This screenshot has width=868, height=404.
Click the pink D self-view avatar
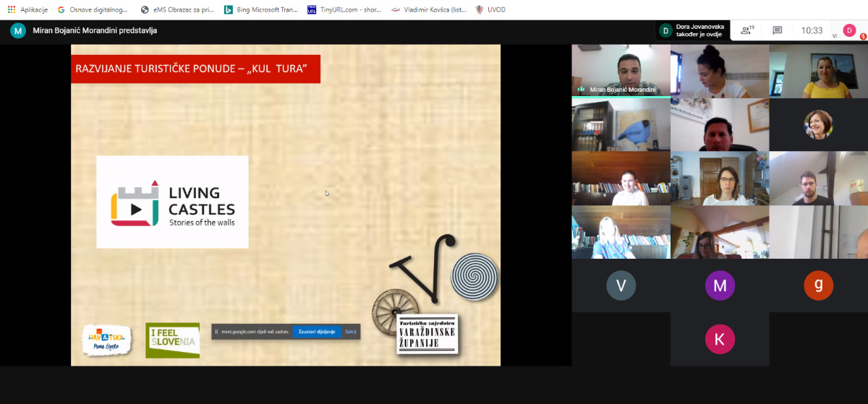pyautogui.click(x=849, y=30)
